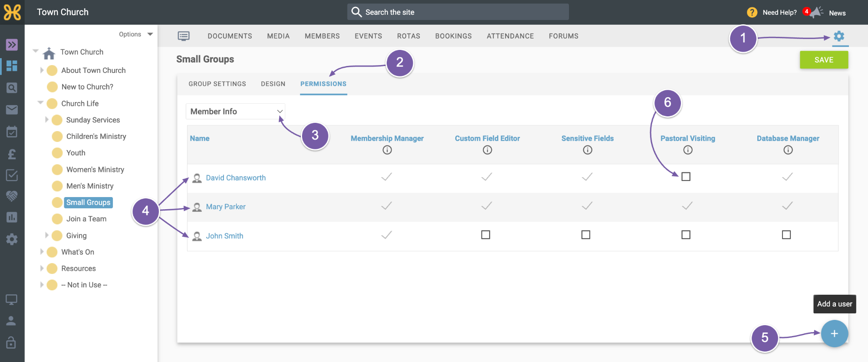Select the Permissions tab
This screenshot has width=868, height=362.
point(323,84)
